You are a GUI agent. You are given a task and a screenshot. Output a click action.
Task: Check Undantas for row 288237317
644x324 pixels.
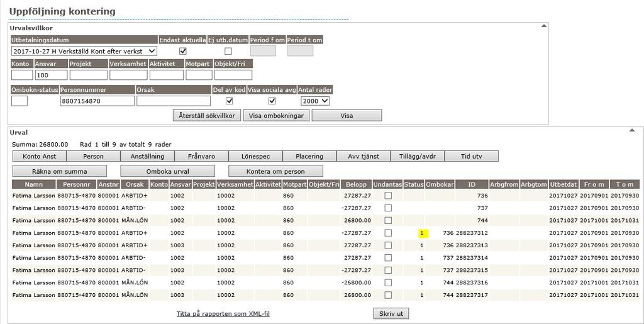click(x=387, y=295)
